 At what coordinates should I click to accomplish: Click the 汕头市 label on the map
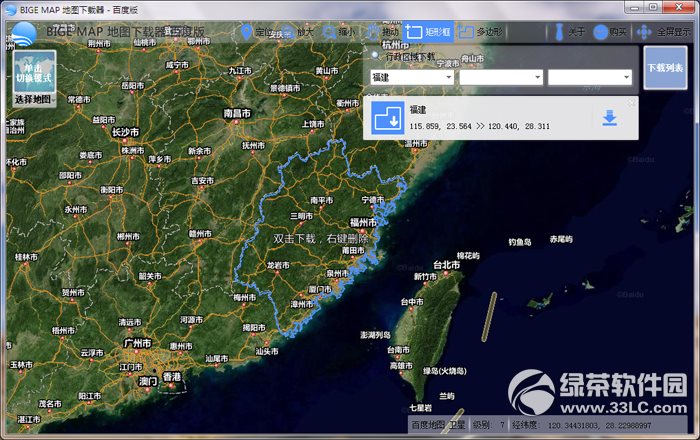pyautogui.click(x=267, y=352)
